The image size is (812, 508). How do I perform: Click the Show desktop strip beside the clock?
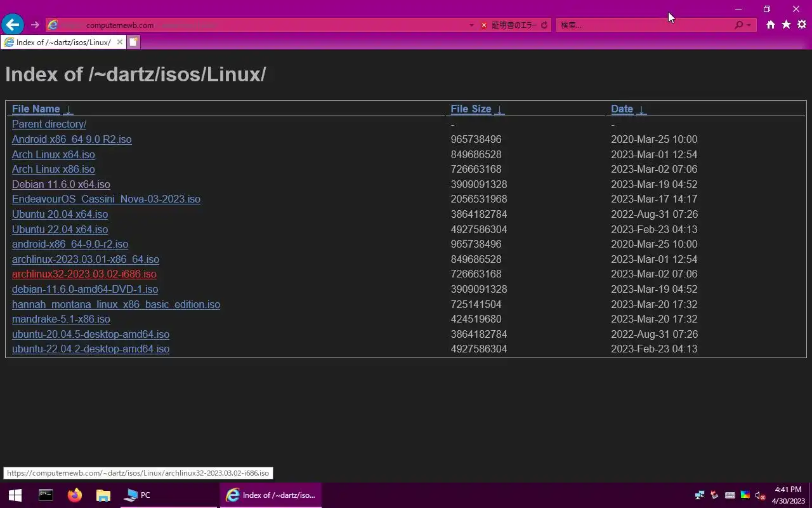pos(810,495)
